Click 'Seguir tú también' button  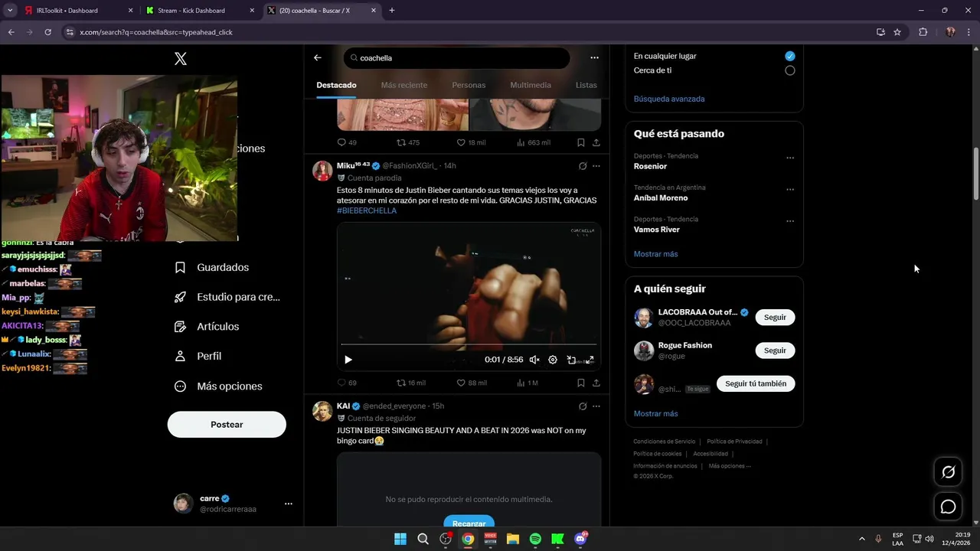tap(756, 383)
